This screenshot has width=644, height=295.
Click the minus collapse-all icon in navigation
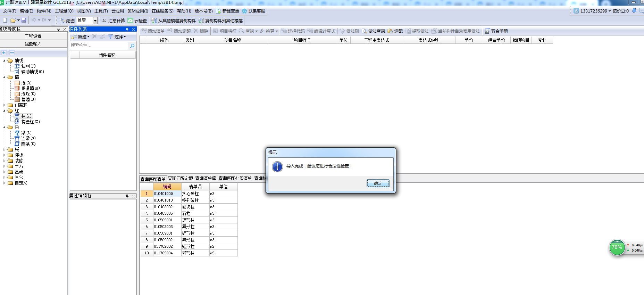[x=12, y=52]
